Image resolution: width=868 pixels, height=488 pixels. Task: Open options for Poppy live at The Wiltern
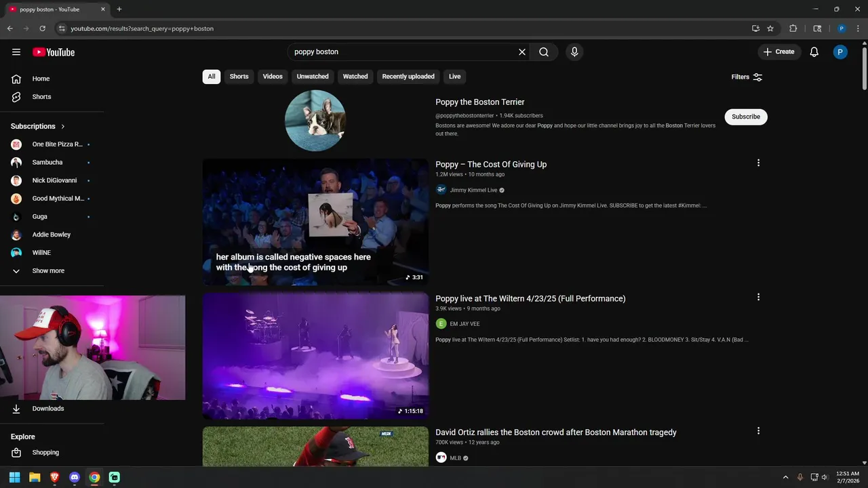click(758, 297)
